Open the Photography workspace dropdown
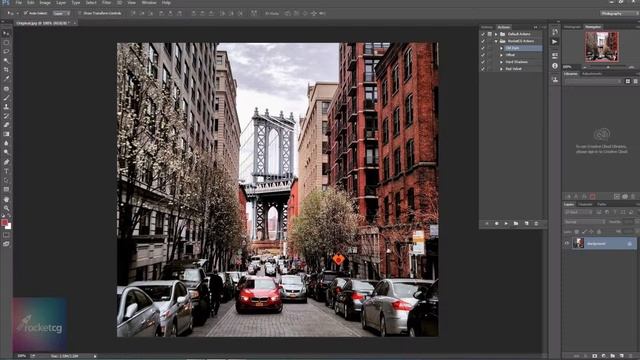Screen dimensions: 640x360 click(619, 13)
